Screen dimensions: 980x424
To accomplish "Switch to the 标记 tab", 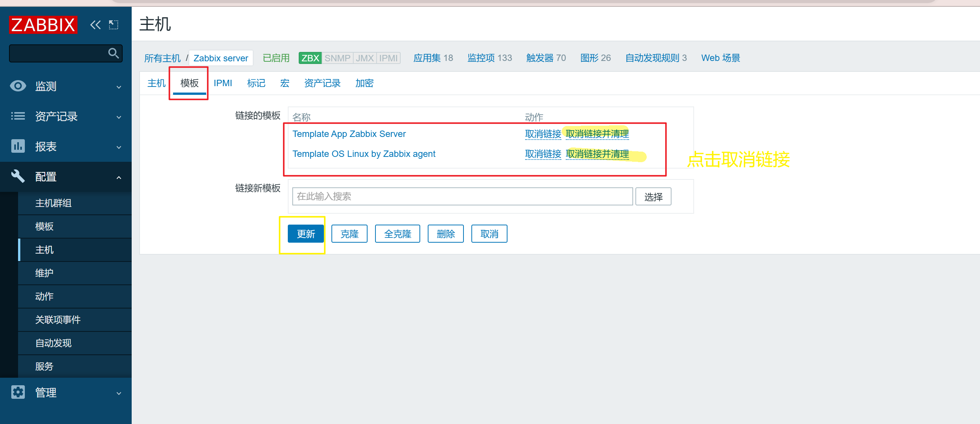I will [256, 83].
